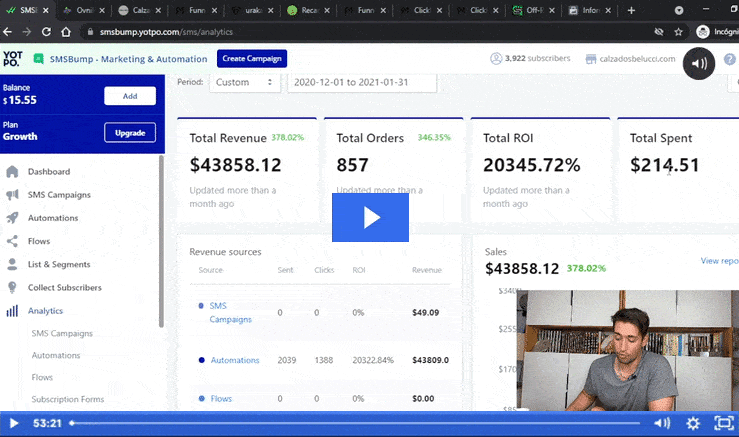Screen dimensions: 739x437
Task: Open Subscription Forms analytics submenu item
Action: click(x=67, y=399)
